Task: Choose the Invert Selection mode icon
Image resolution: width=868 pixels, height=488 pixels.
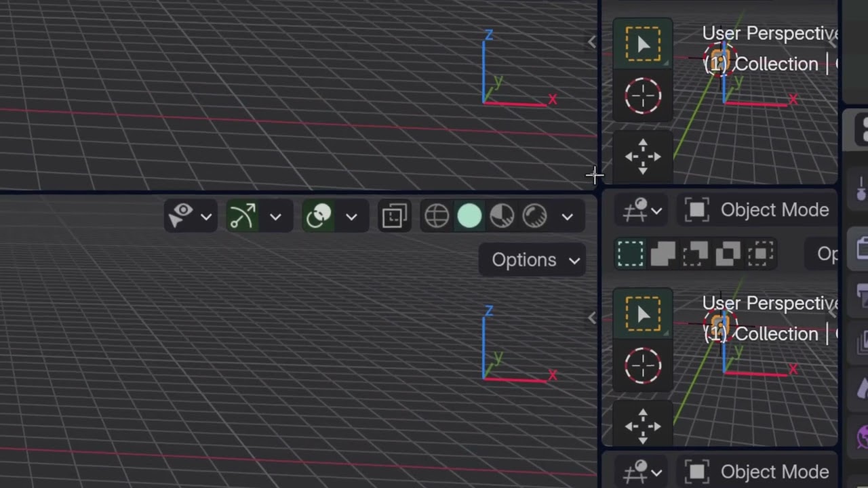Action: click(728, 254)
